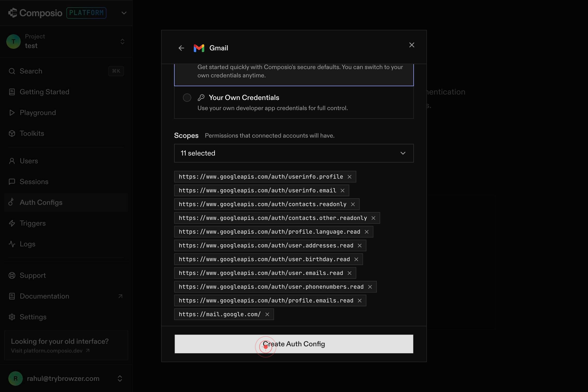Remove the user.birthday.read scope chip

pos(356,259)
